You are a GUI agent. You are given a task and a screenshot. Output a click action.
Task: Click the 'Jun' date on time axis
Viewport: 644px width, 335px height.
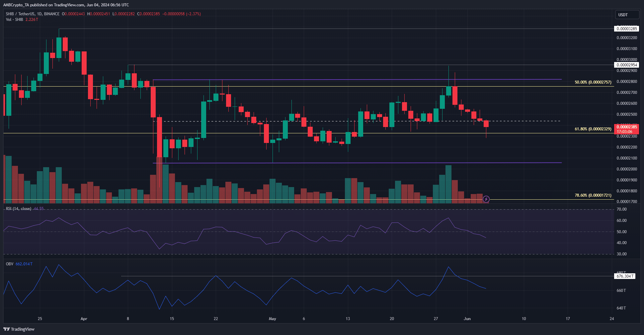pos(467,319)
